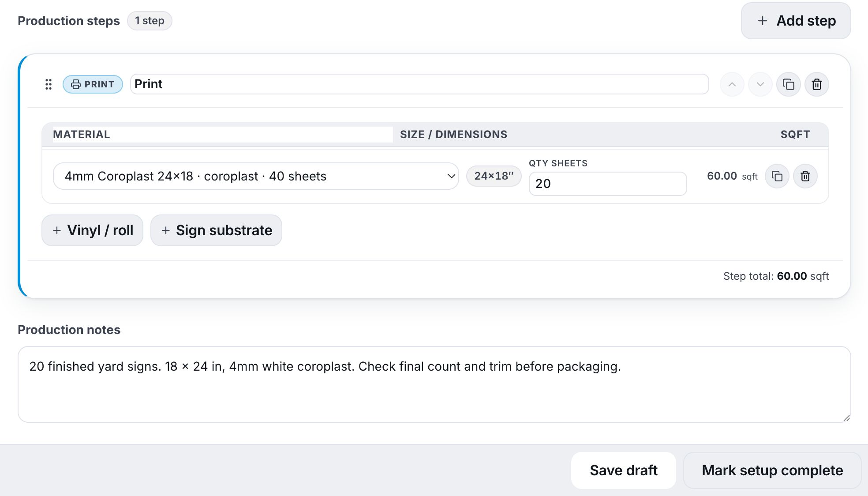
Task: Click the 1 step count badge
Action: 150,21
